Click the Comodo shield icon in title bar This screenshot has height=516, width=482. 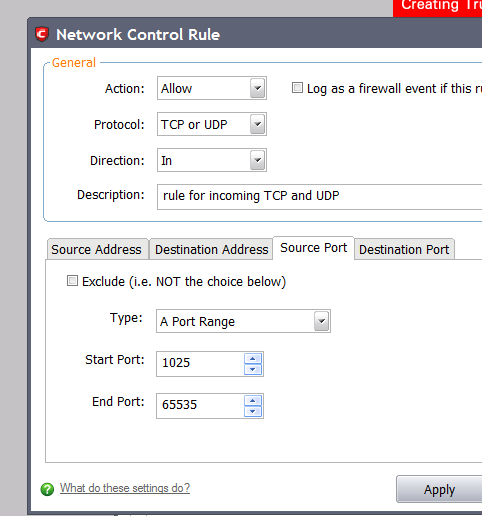[42, 34]
